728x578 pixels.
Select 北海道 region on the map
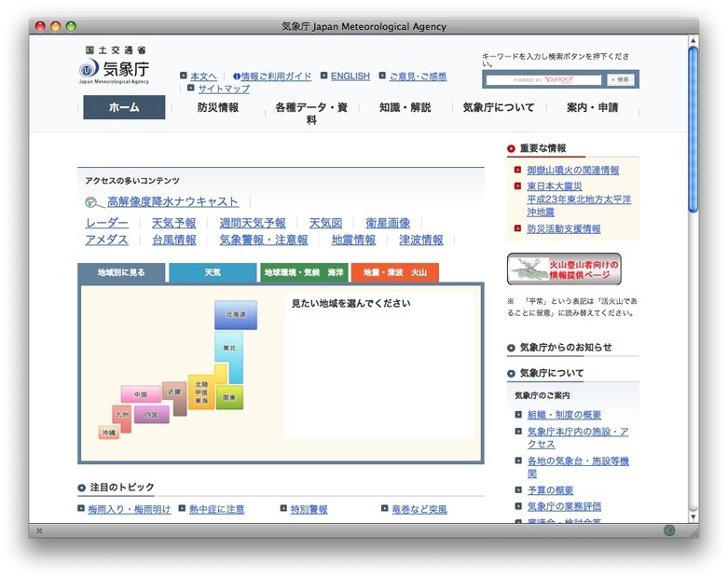[236, 315]
